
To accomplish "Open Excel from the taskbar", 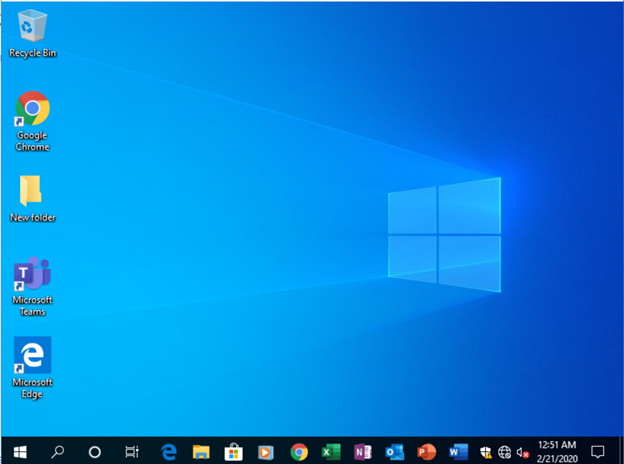I will tap(331, 452).
